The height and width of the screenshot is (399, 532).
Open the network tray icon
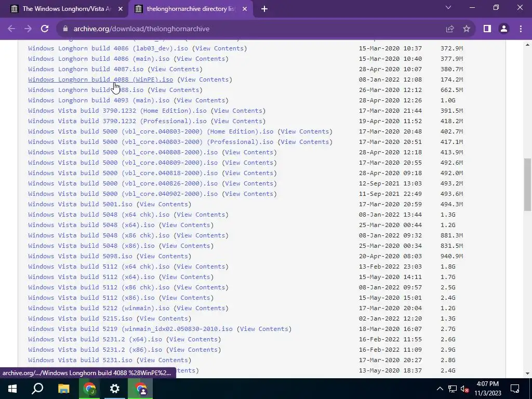click(453, 389)
